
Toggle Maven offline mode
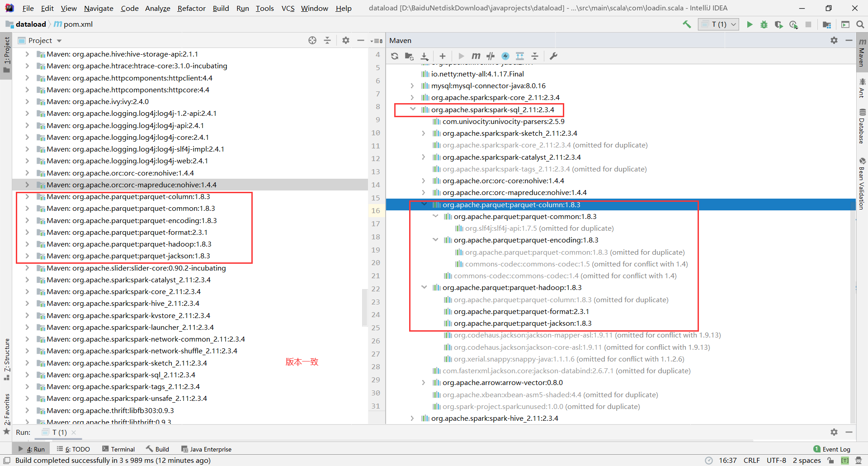click(491, 56)
